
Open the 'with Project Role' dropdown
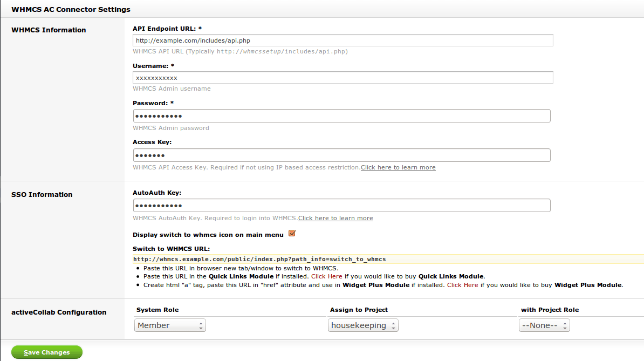544,325
